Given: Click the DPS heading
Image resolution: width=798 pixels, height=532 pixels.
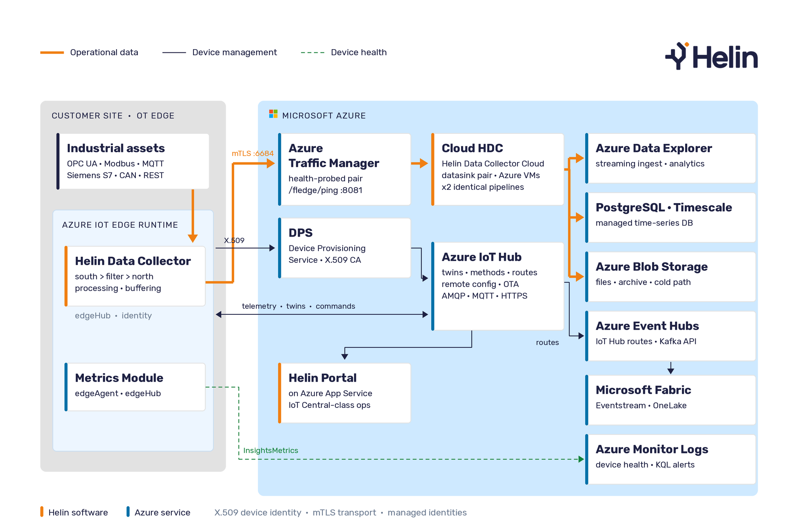Looking at the screenshot, I should pyautogui.click(x=301, y=233).
